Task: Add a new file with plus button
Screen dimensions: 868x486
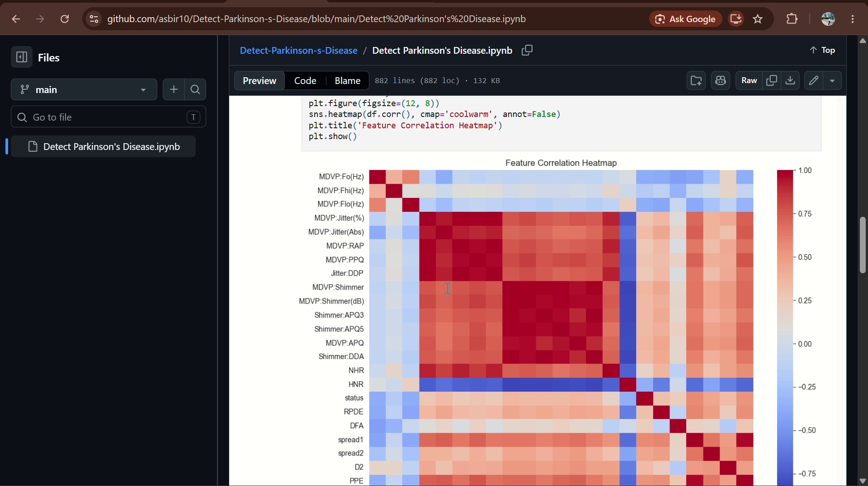Action: point(174,89)
